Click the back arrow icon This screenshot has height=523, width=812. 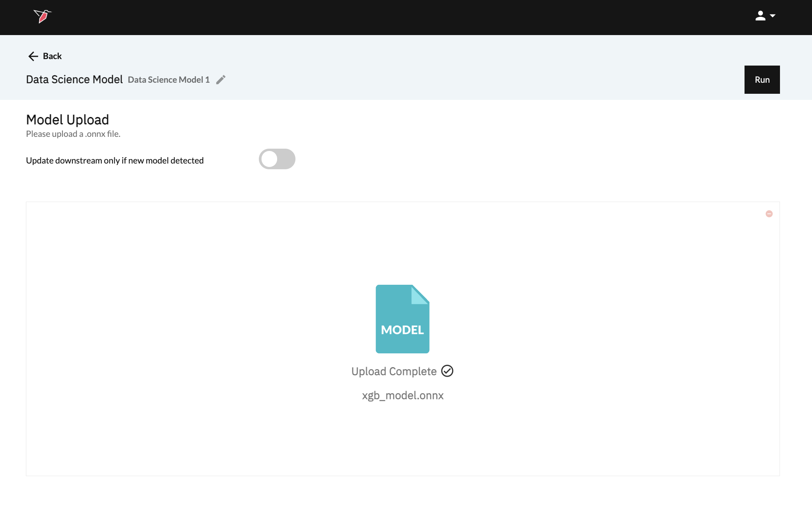(x=33, y=56)
